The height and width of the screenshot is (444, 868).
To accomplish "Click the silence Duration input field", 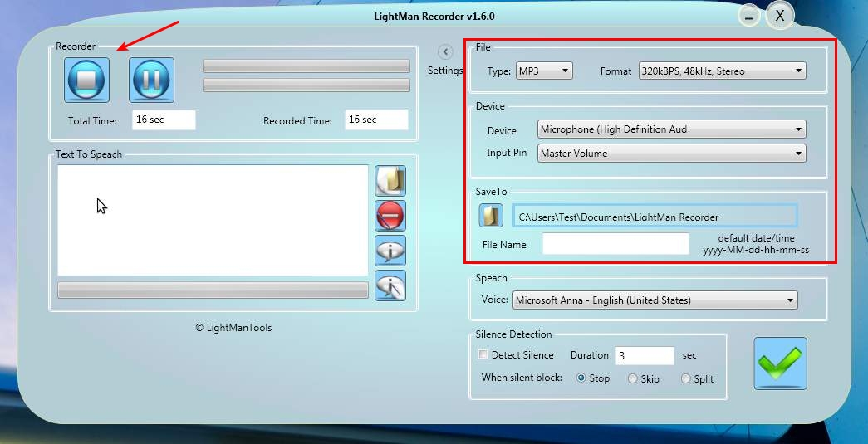I will coord(645,355).
